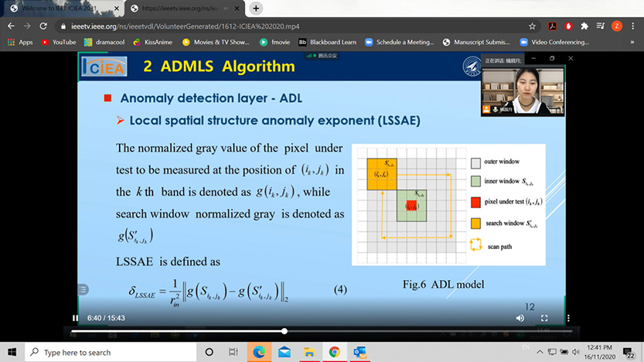Viewport: 644px width, 362px height.
Task: Open the video player more options menu
Action: click(x=568, y=318)
